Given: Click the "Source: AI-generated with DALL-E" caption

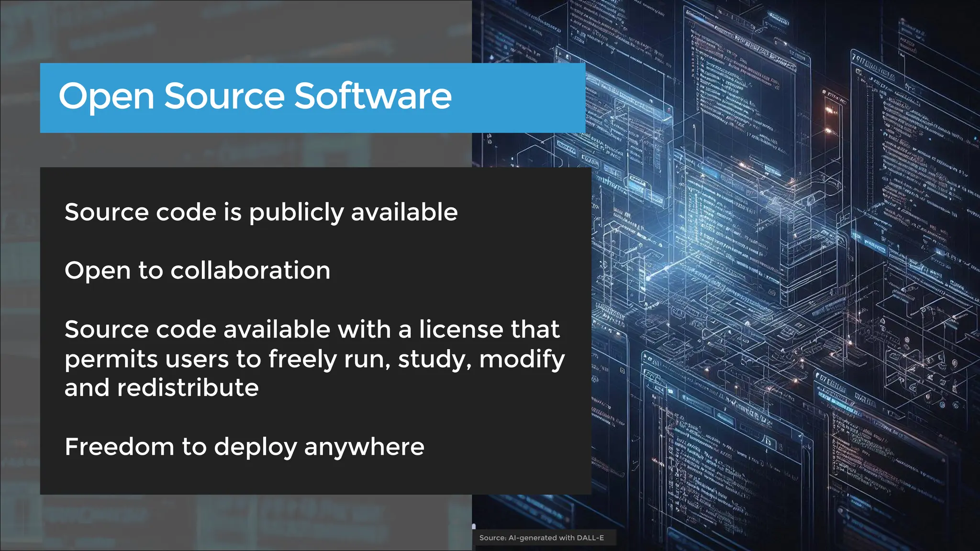Looking at the screenshot, I should tap(541, 538).
